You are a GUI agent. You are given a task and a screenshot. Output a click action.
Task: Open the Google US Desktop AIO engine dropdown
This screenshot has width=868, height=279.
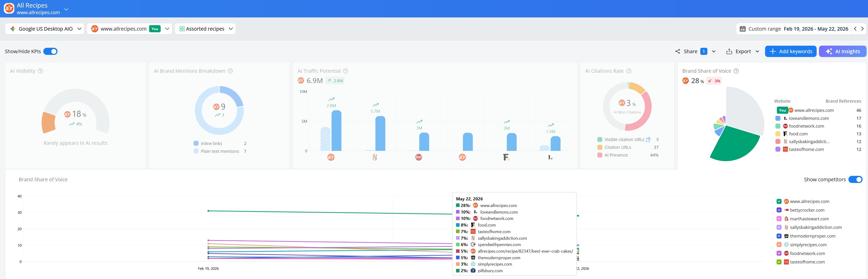pos(45,29)
